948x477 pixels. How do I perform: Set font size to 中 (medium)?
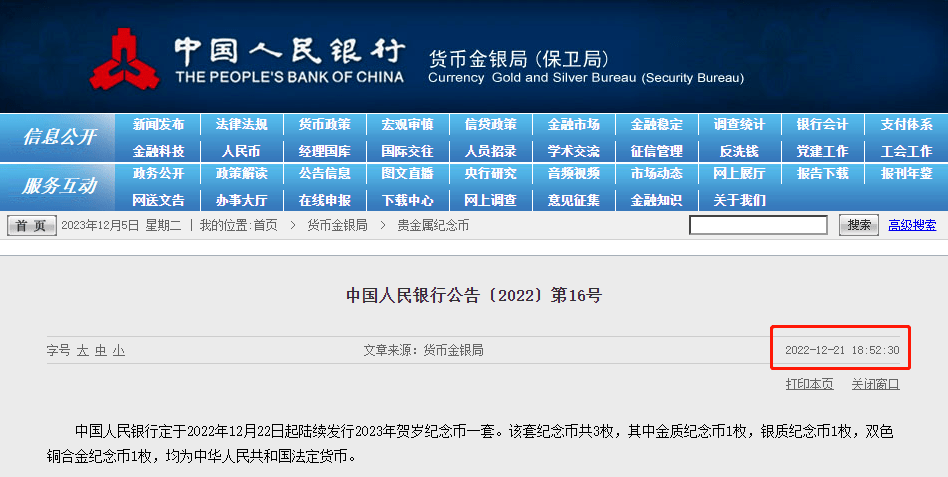(x=100, y=351)
